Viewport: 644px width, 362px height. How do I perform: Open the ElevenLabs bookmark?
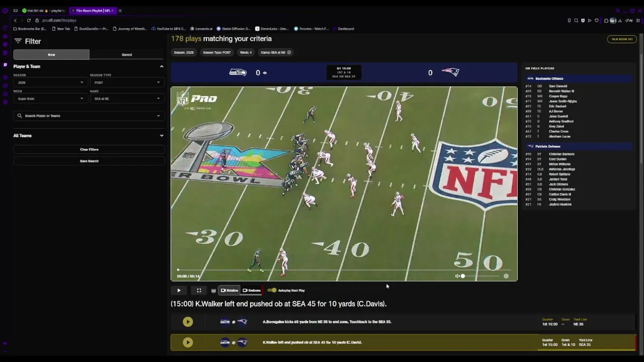coord(272,29)
